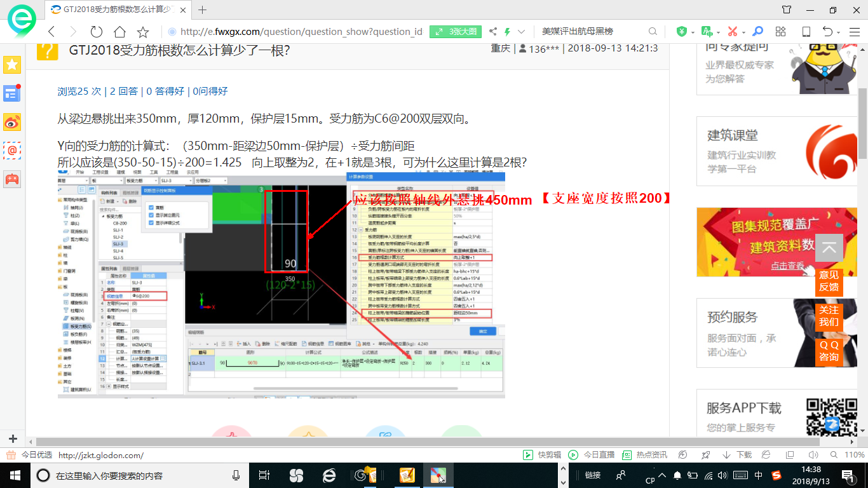Click the mobile phone icon in toolbar
The height and width of the screenshot is (488, 868).
click(x=806, y=32)
